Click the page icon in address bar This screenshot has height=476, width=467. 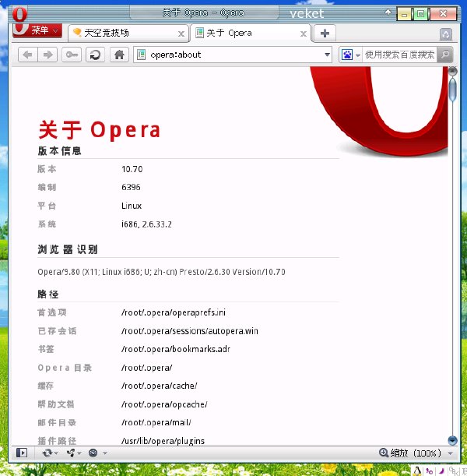pos(142,55)
